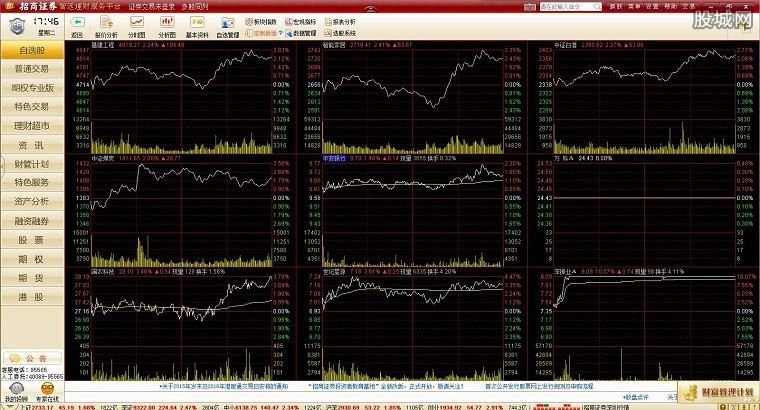
Task: Select 自选股 in the left sidebar
Action: point(30,50)
